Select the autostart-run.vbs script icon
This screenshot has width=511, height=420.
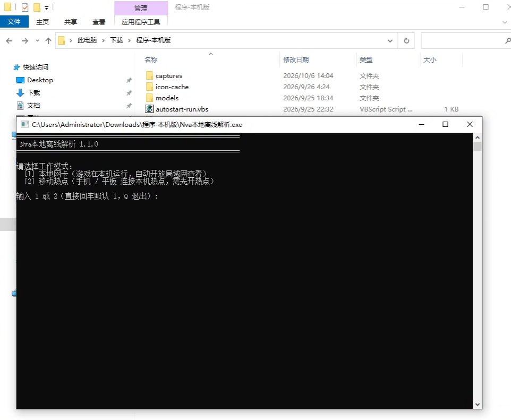point(149,109)
